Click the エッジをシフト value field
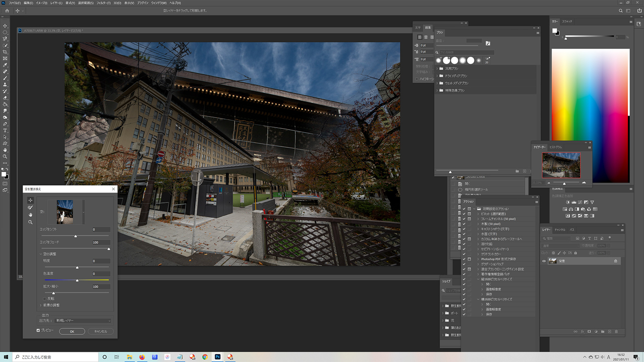 pos(101,229)
